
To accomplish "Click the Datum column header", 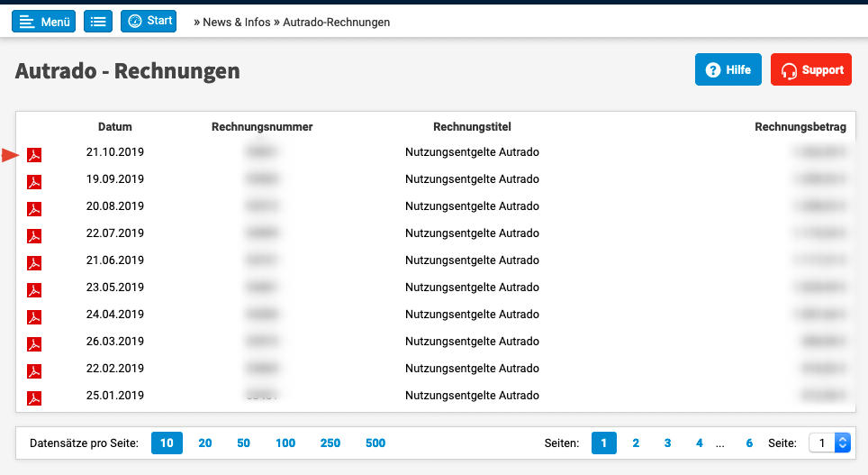I will click(115, 127).
